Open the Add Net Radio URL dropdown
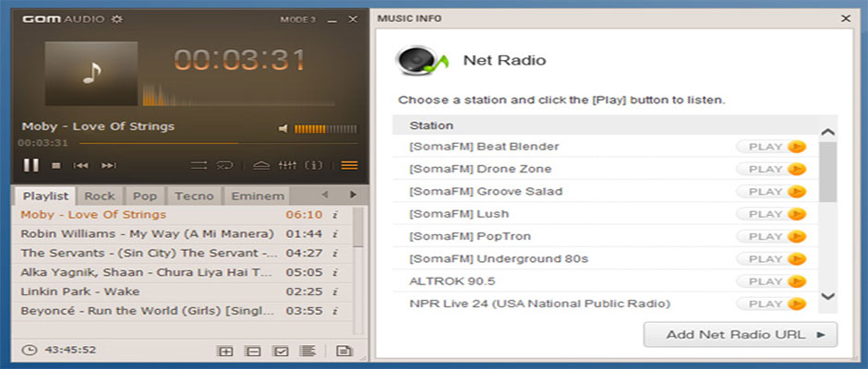Image resolution: width=868 pixels, height=369 pixels. coord(741,335)
